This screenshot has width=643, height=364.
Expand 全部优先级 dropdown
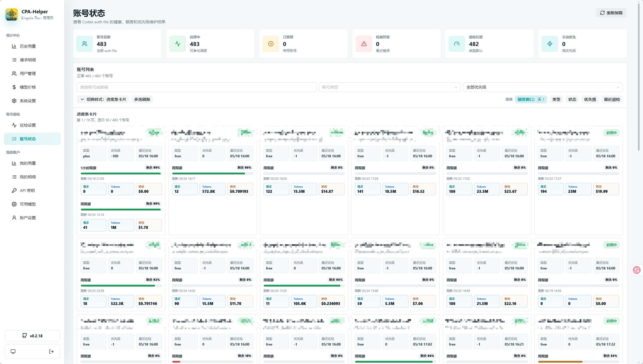543,87
